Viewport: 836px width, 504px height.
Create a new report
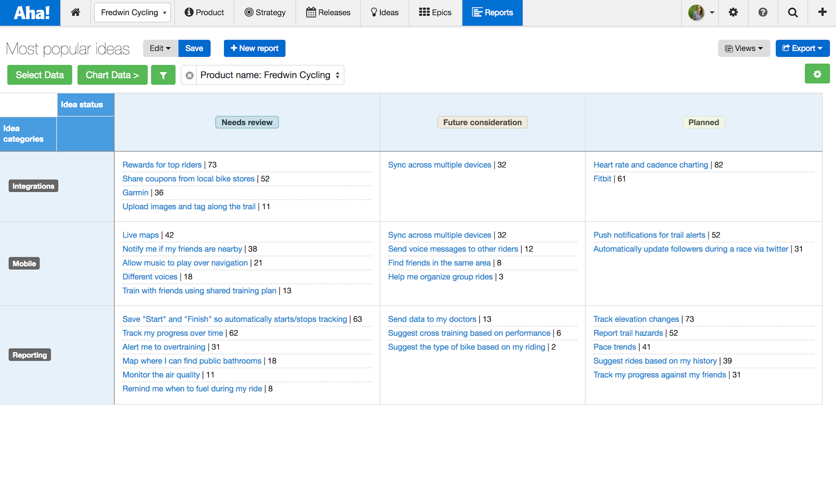pyautogui.click(x=254, y=48)
